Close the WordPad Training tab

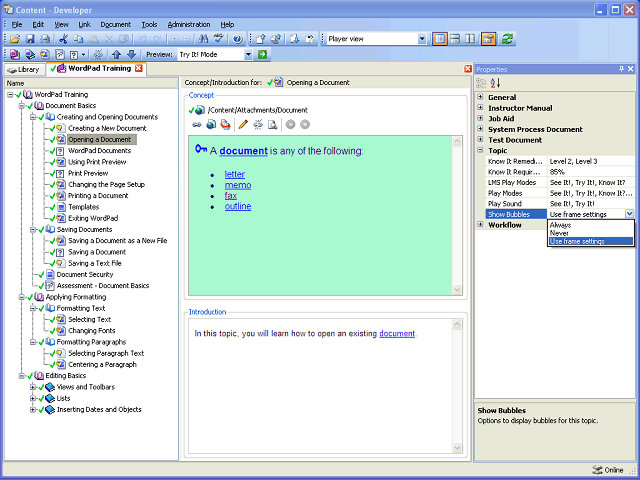139,68
